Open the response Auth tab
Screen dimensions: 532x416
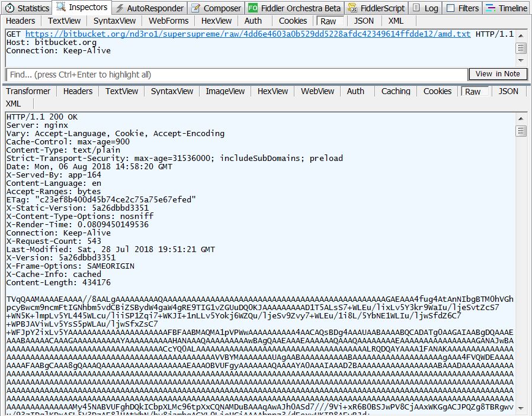click(355, 92)
